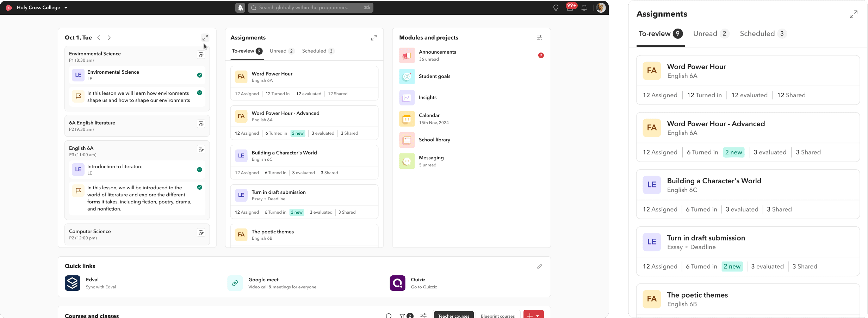Open the Messaging module icon
Image resolution: width=868 pixels, height=318 pixels.
pyautogui.click(x=407, y=161)
